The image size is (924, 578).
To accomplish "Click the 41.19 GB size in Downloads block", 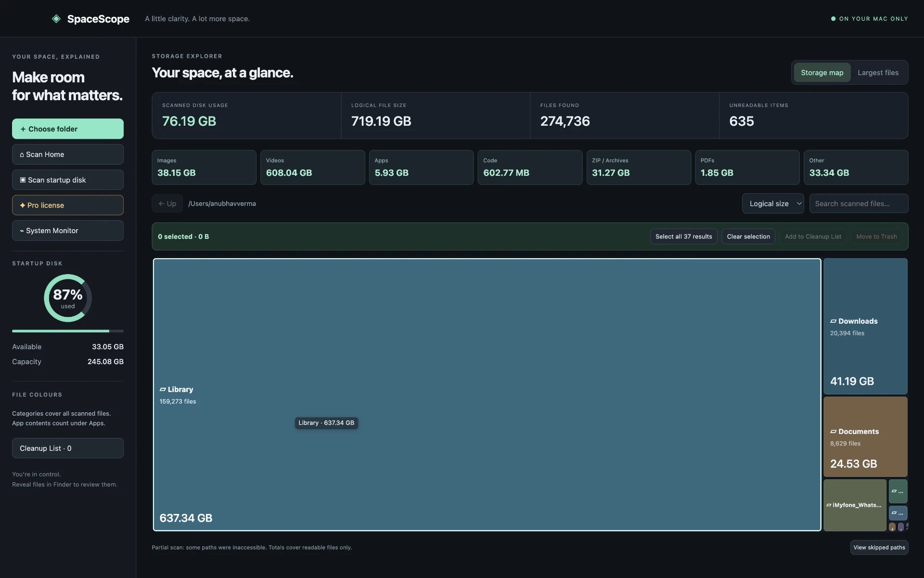I will 852,381.
